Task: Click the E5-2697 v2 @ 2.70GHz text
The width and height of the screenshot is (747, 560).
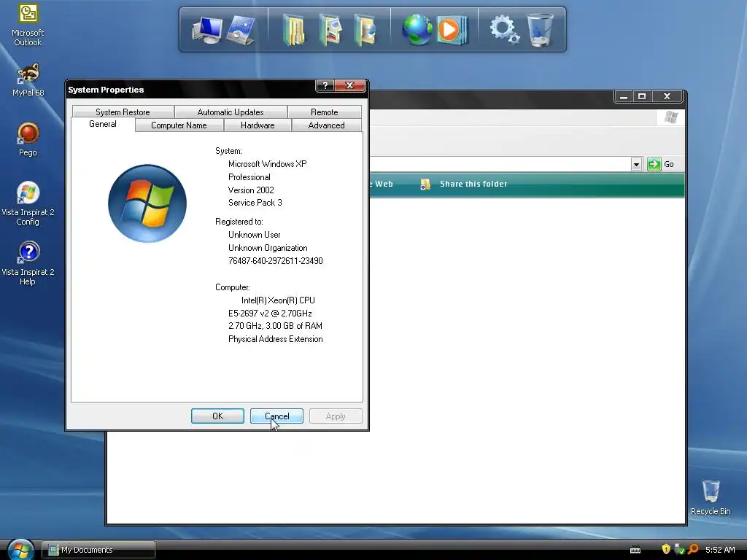Action: (x=270, y=314)
